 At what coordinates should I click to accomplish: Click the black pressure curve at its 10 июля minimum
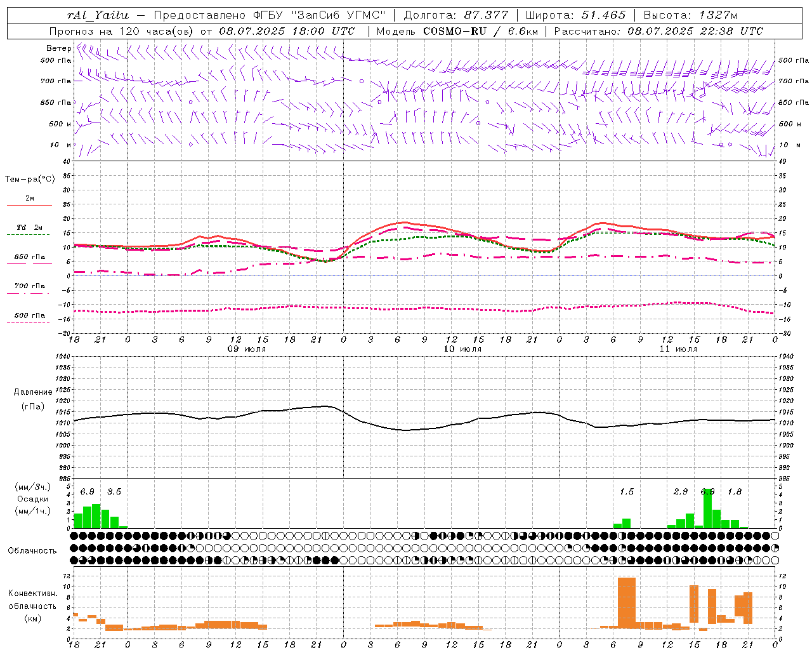(x=406, y=430)
